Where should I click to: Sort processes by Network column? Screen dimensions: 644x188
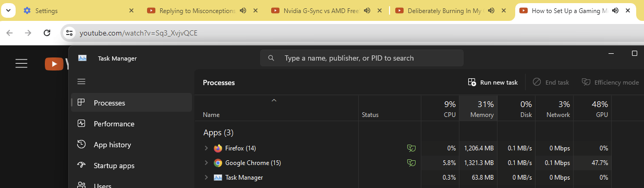(x=554, y=109)
